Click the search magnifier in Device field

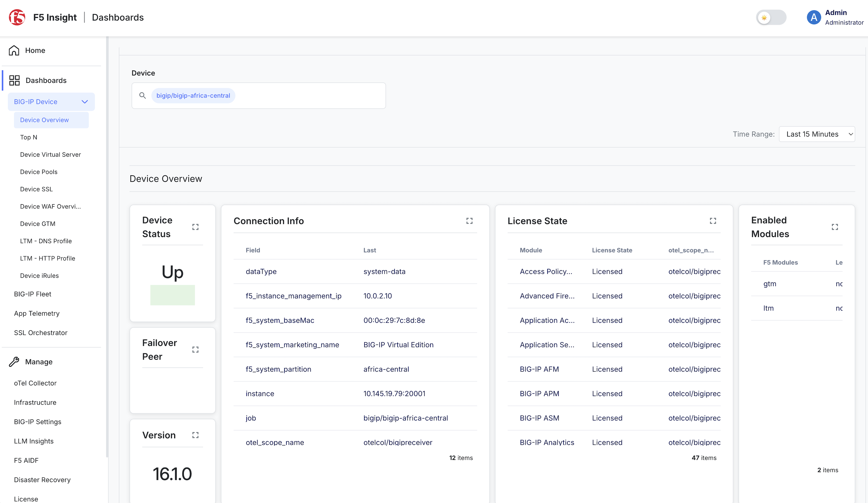tap(142, 95)
